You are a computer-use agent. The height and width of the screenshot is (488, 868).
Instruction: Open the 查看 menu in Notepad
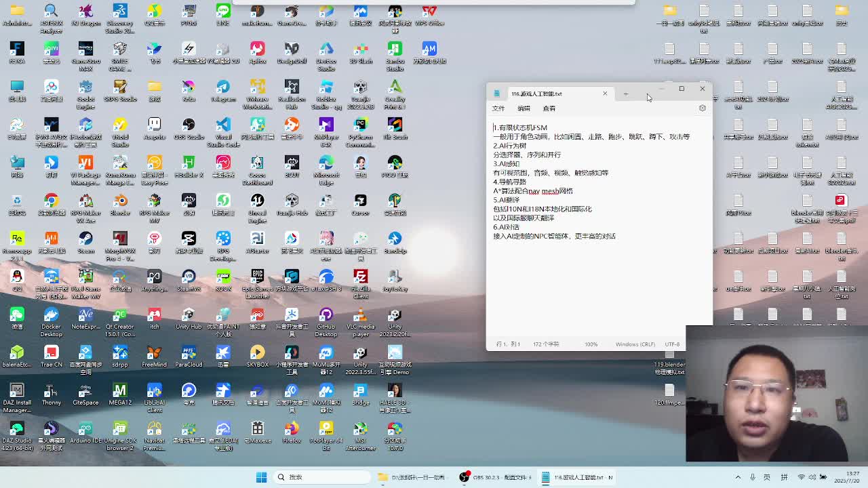tap(549, 108)
